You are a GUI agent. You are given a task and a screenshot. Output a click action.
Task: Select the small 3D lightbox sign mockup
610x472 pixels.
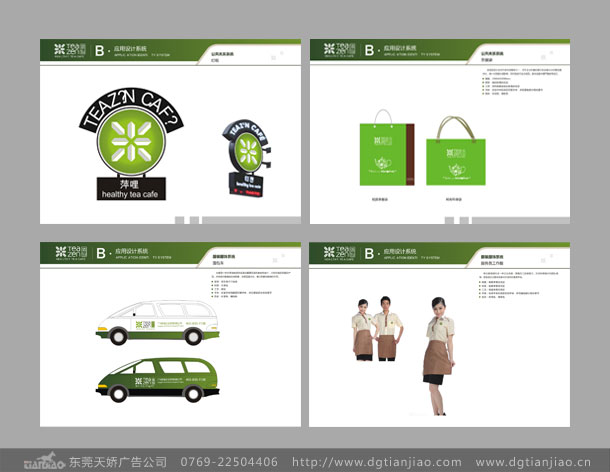247,158
